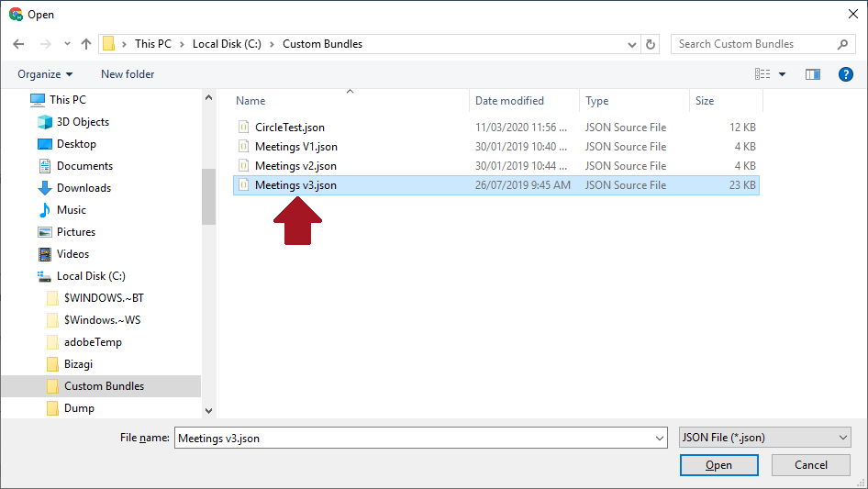Viewport: 868px width, 489px height.
Task: Toggle the preview pane
Action: (x=813, y=74)
